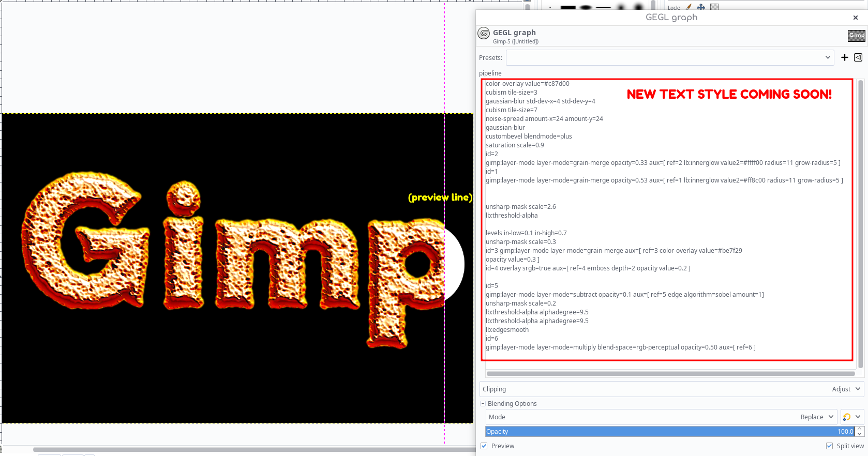868x456 pixels.
Task: Toggle the lock position and size icon
Action: tap(701, 7)
